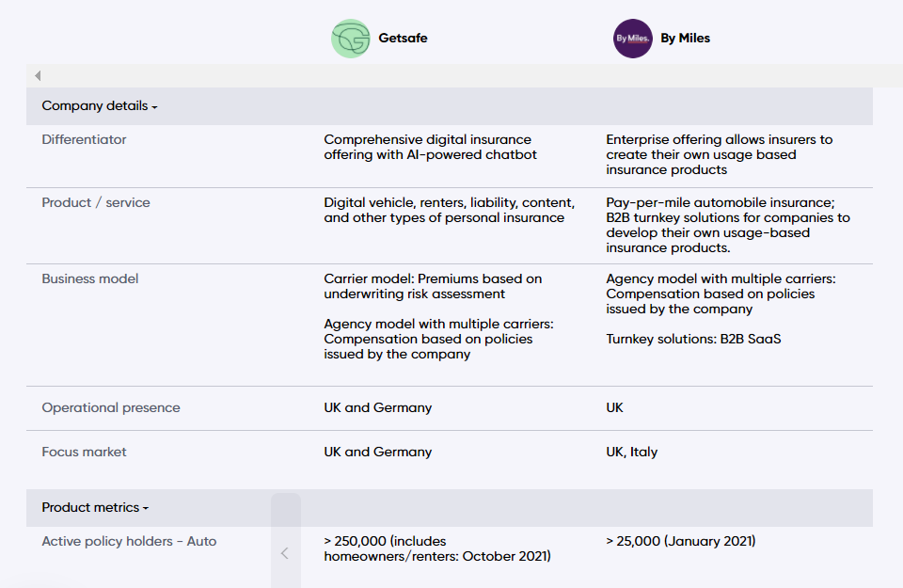Viewport: 903px width, 588px height.
Task: Click the left scroll arrow above Company details
Action: (38, 76)
